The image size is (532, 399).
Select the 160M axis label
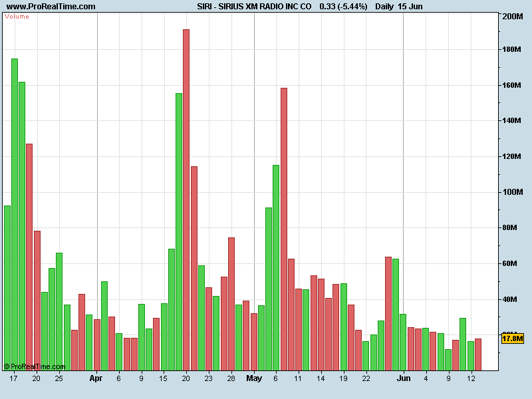coord(511,85)
